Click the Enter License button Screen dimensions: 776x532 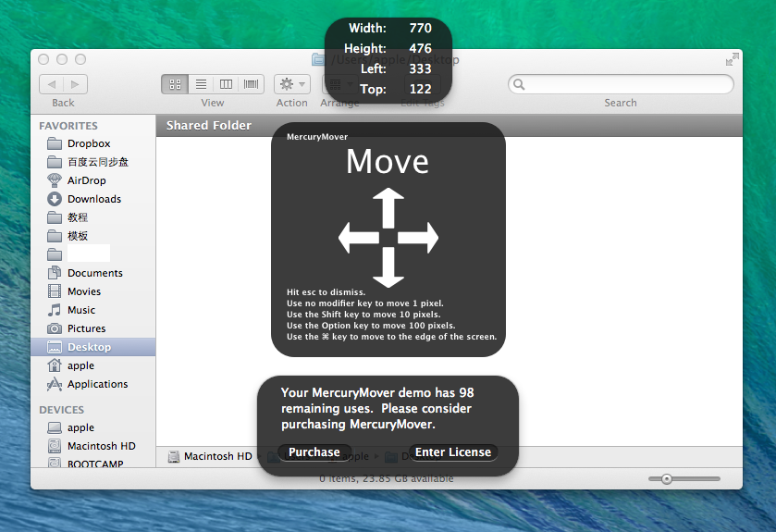[453, 452]
